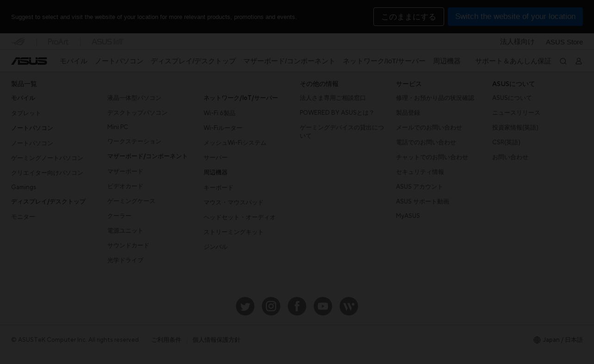Open the ネットワーク/IoT/サーバー navigation menu

point(384,61)
